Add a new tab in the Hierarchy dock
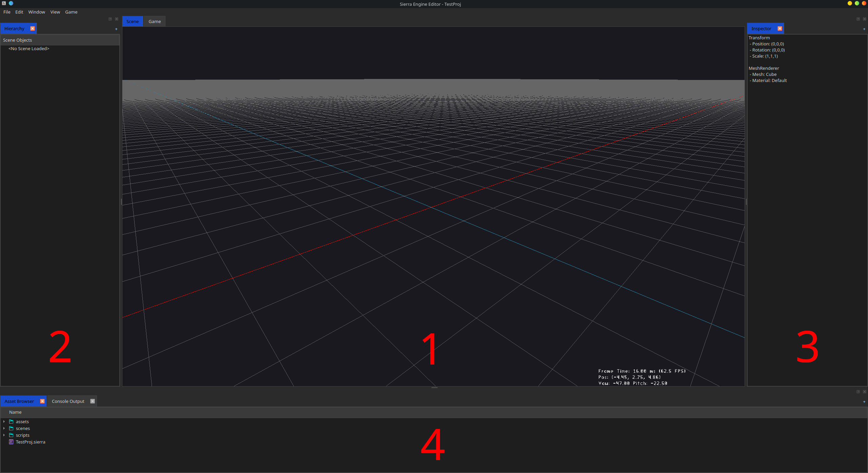This screenshot has width=868, height=473. pos(116,29)
